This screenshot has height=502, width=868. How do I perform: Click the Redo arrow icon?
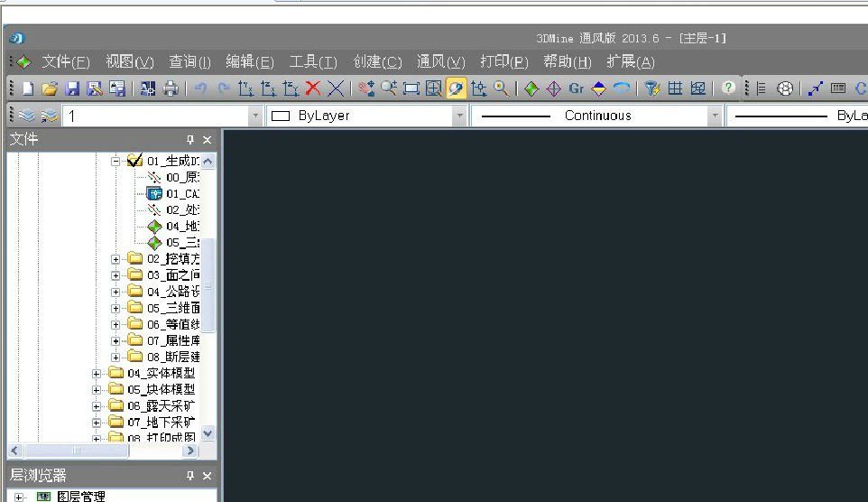pyautogui.click(x=224, y=88)
